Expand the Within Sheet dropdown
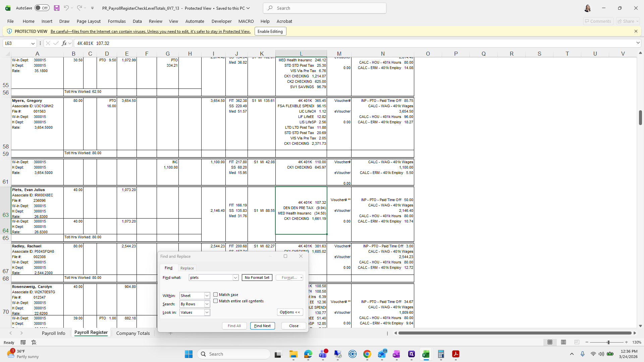Screen dimensions: 644x362 207,296
